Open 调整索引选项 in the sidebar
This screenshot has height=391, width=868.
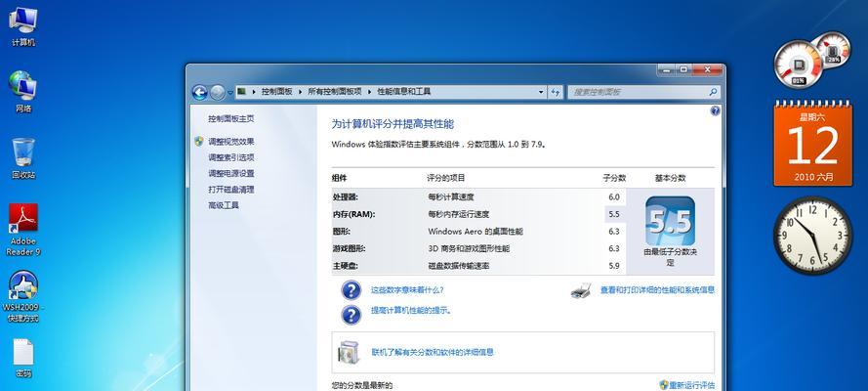pyautogui.click(x=230, y=157)
